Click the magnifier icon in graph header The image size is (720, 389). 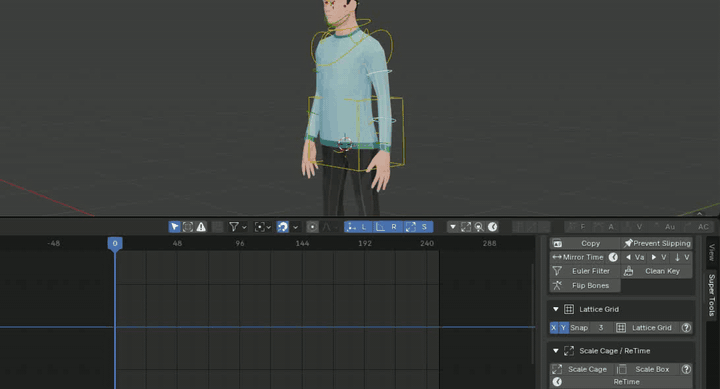point(479,227)
